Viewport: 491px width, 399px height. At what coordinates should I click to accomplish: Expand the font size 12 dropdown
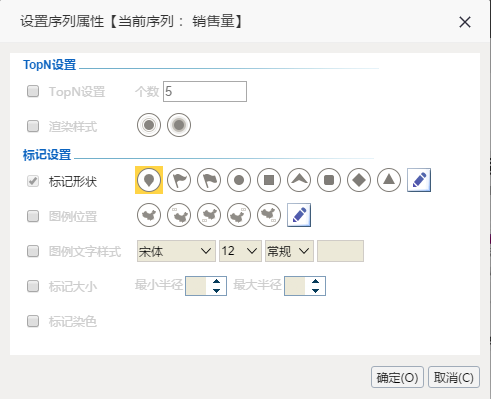[x=240, y=251]
